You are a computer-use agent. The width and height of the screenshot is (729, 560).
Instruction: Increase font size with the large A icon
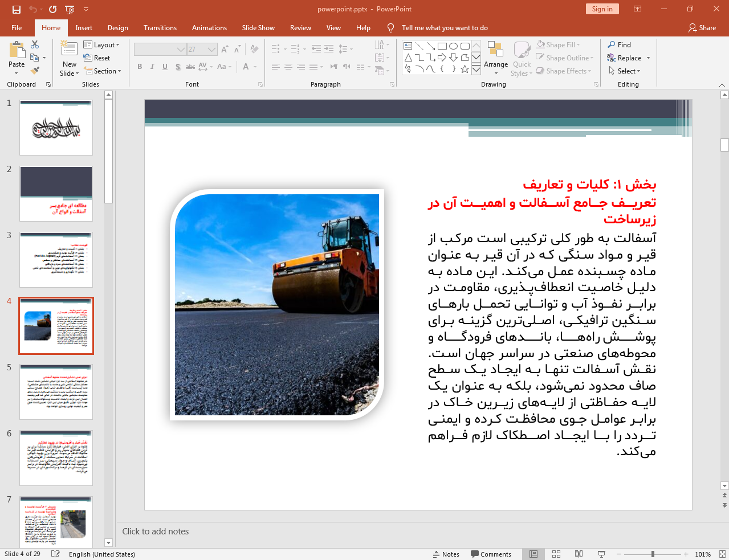tap(225, 50)
